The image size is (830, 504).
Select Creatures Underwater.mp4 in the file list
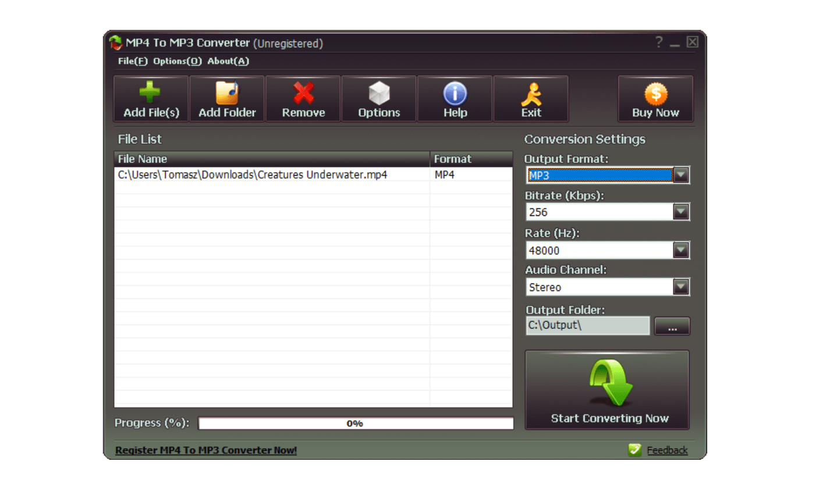313,175
